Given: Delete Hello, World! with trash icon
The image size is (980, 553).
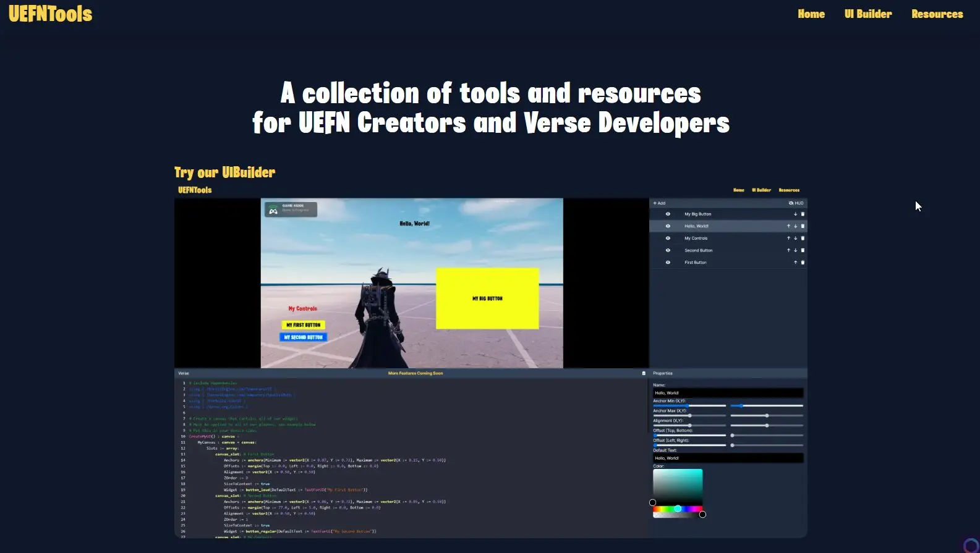Looking at the screenshot, I should [x=803, y=226].
